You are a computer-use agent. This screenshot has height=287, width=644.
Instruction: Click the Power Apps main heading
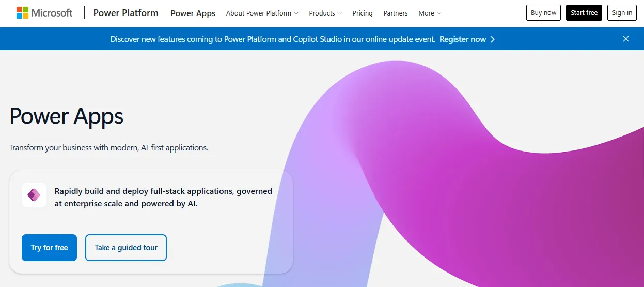point(67,116)
